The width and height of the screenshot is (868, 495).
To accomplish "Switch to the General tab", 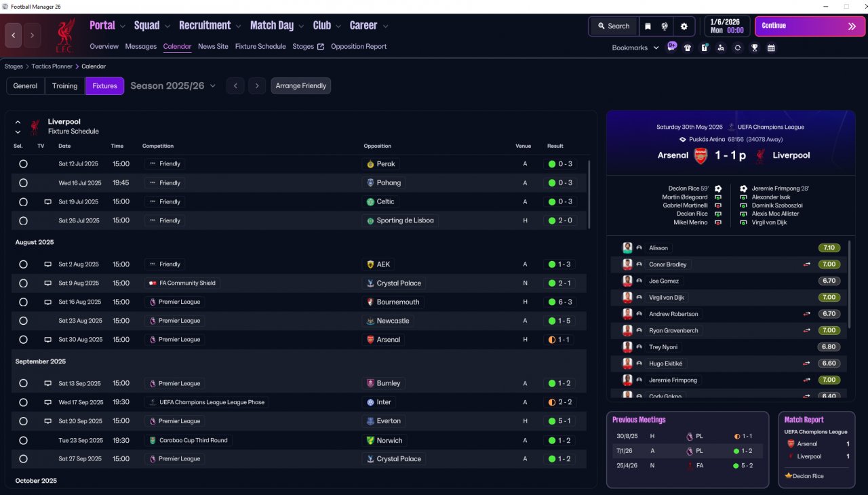I will pos(25,86).
